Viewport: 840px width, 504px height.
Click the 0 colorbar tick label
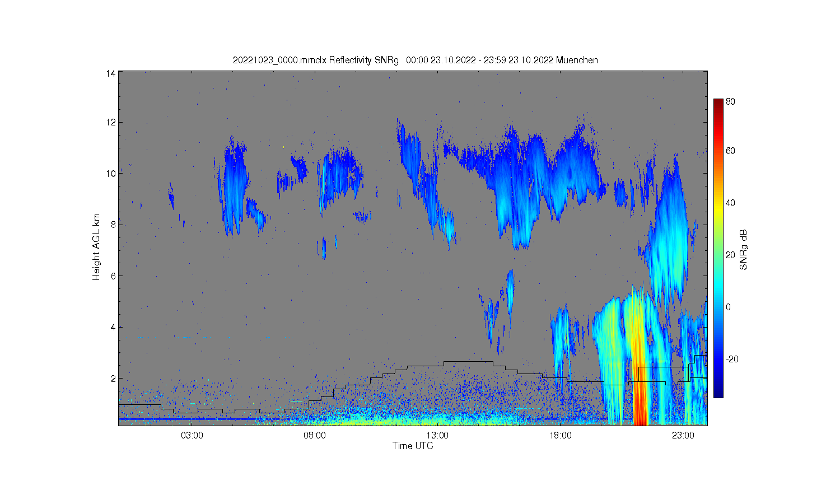(x=728, y=307)
